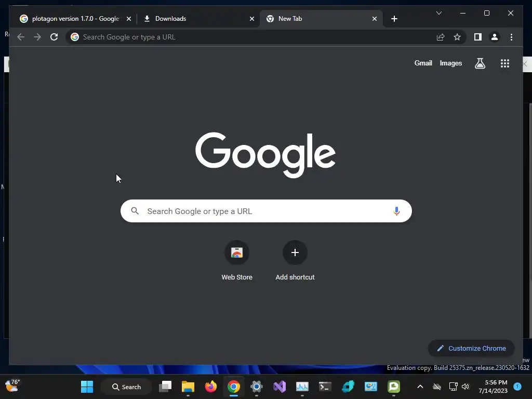Close the plotagon version 1.7.0 tab
This screenshot has height=399, width=532.
point(129,19)
